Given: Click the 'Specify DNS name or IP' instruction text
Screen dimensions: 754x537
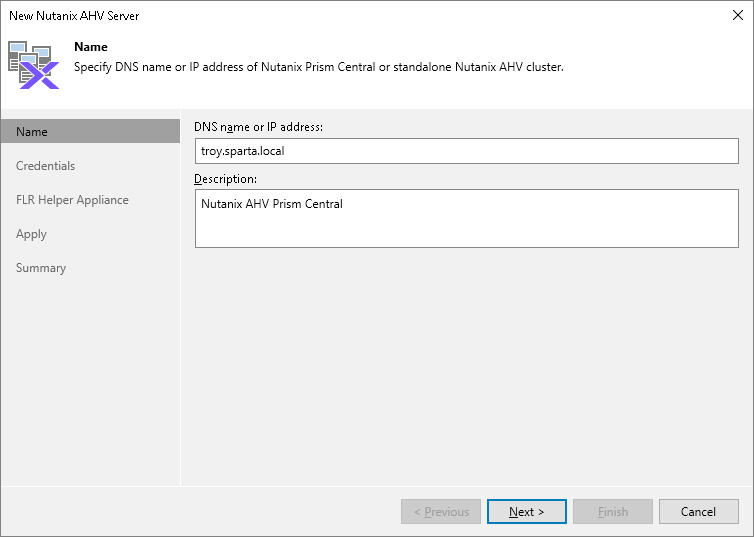Looking at the screenshot, I should click(320, 67).
